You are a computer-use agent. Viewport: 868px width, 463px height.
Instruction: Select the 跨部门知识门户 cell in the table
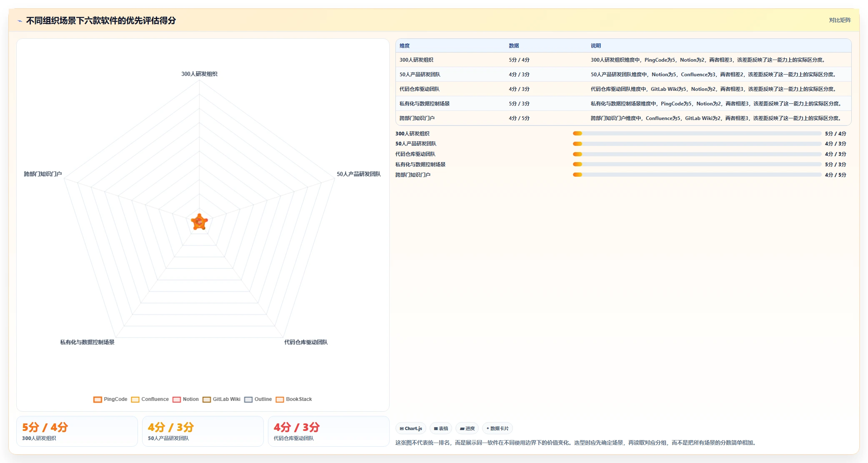(417, 118)
